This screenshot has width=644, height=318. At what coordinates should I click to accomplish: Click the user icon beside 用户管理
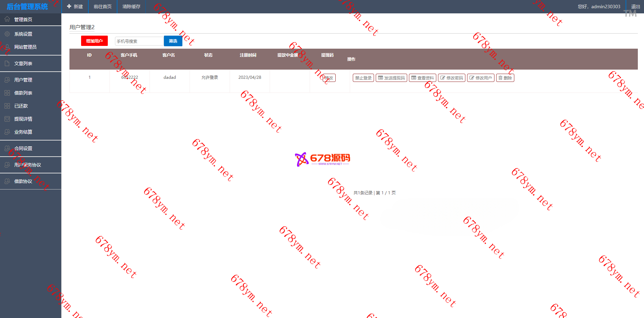[7, 80]
